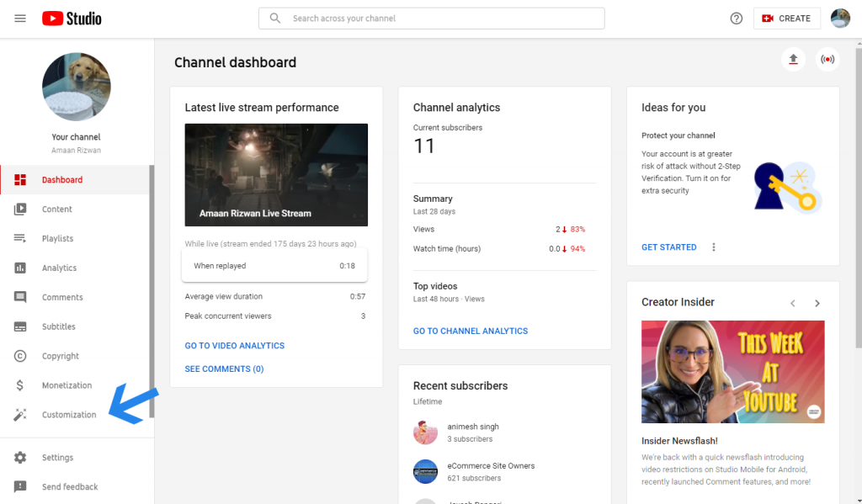Open the Send feedback option
Screen dimensions: 862x504
pyautogui.click(x=75, y=486)
